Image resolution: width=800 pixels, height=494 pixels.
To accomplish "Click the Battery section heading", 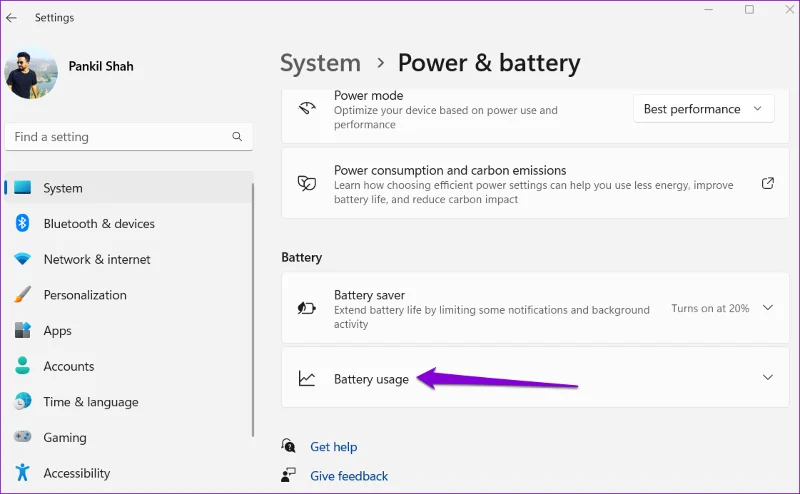I will pos(302,257).
